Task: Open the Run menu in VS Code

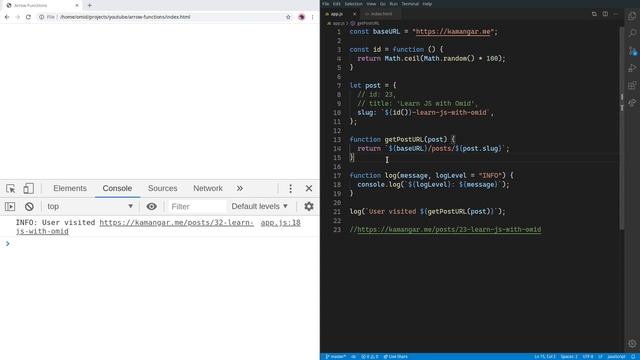Action: tap(393, 4)
